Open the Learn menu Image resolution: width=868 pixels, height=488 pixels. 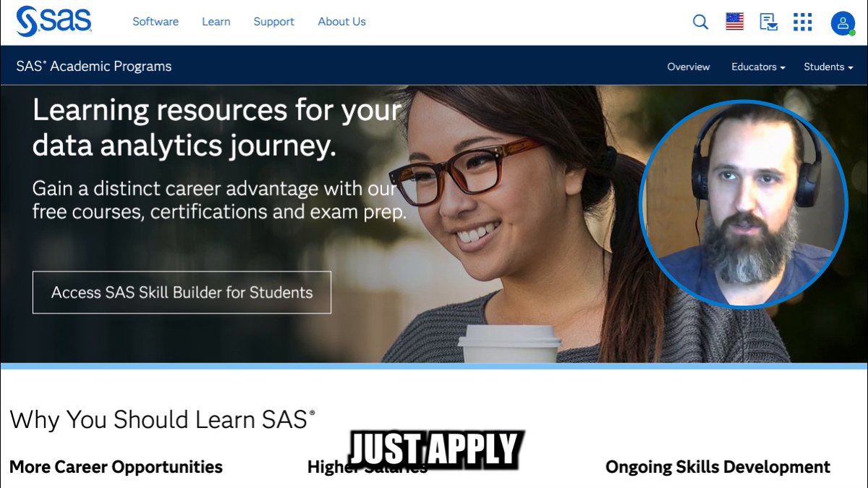tap(216, 22)
